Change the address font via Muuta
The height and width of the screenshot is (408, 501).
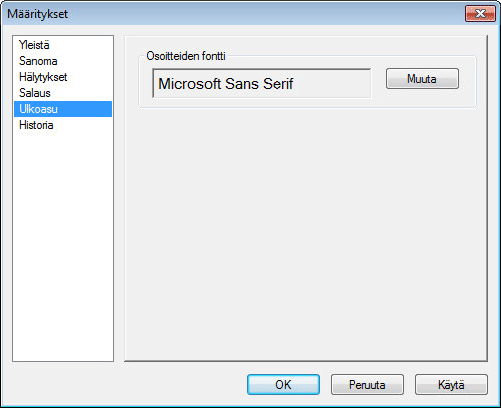click(x=422, y=79)
